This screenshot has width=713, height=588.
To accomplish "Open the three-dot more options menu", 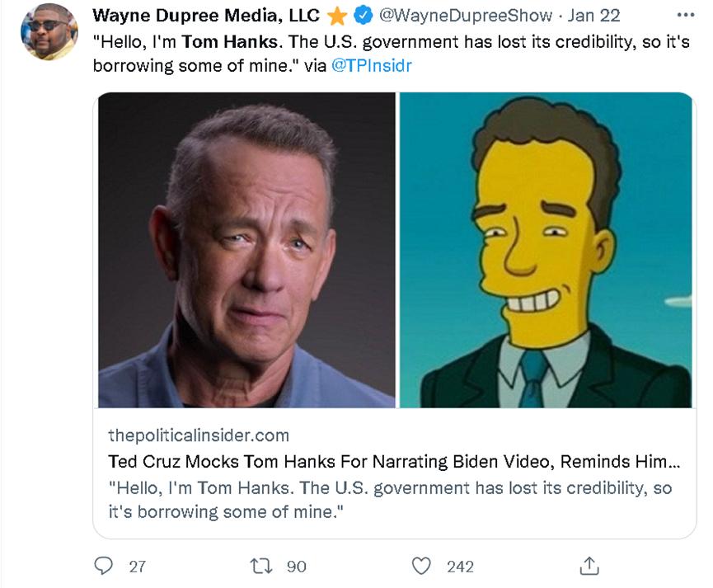I will tap(685, 15).
